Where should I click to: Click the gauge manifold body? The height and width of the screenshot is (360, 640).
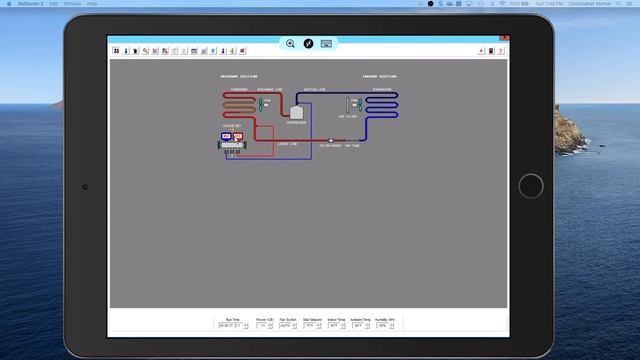[232, 145]
